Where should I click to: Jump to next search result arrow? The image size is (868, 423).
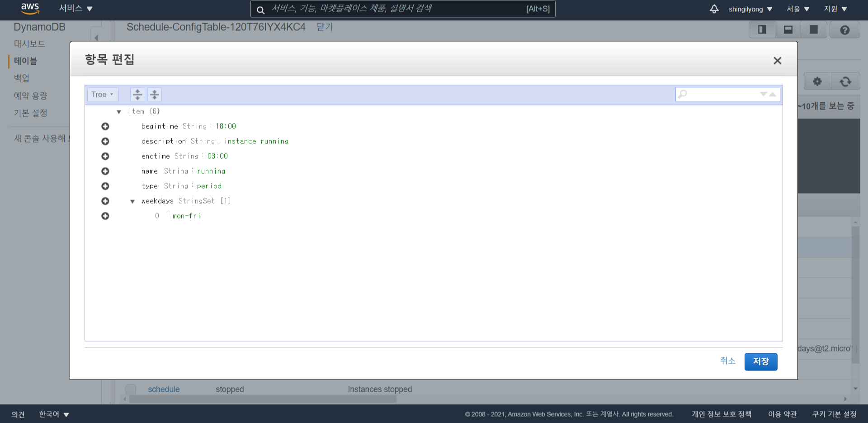point(764,94)
